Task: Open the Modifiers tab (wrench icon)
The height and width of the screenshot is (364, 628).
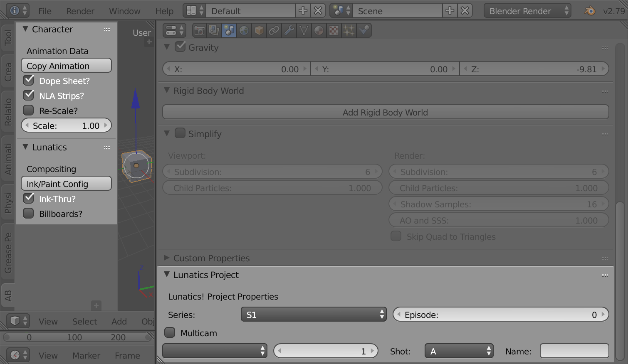Action: pos(289,30)
